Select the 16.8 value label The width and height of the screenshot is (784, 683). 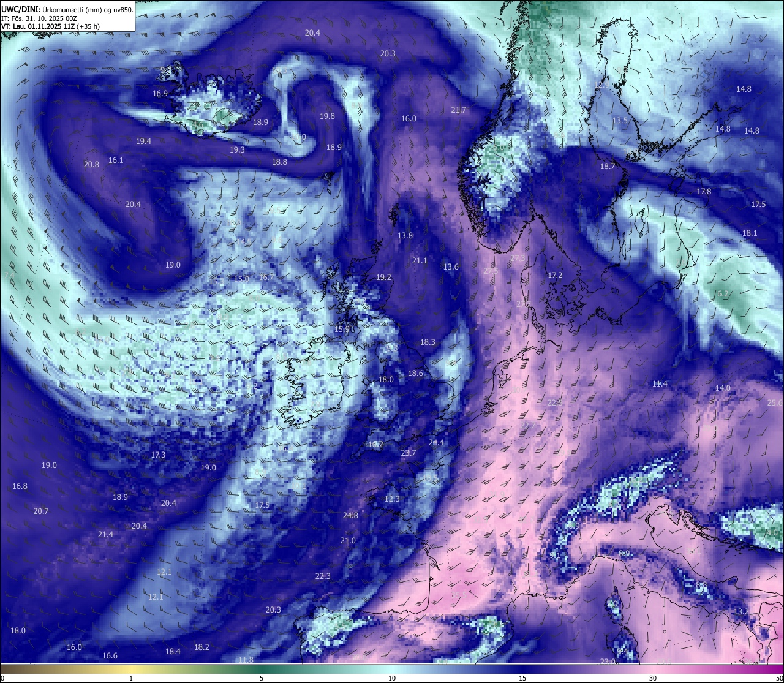tap(20, 486)
